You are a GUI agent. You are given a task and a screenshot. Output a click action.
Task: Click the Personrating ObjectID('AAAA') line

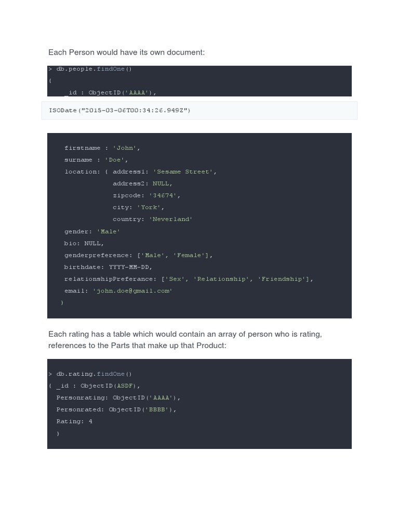point(118,397)
